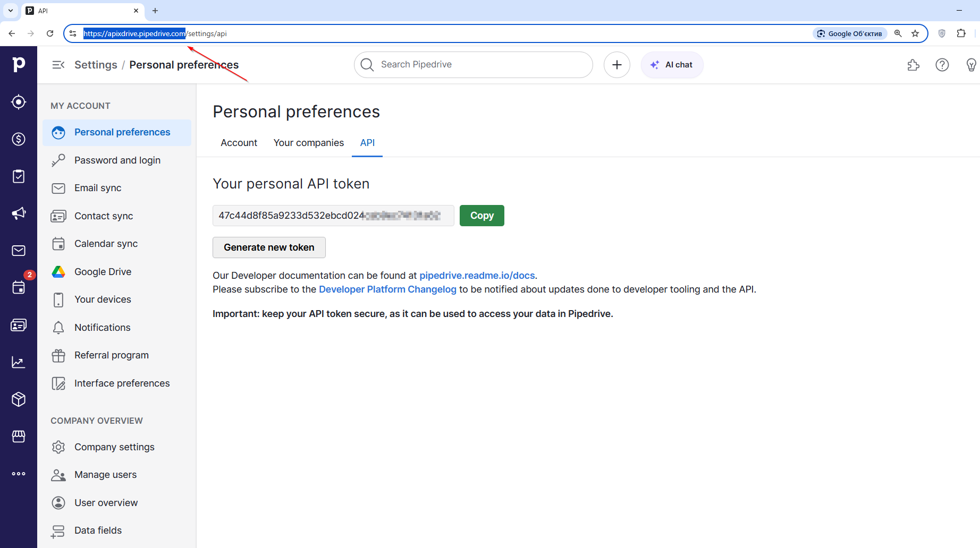Select the API browser tab
Image resolution: width=980 pixels, height=548 pixels.
click(x=82, y=11)
